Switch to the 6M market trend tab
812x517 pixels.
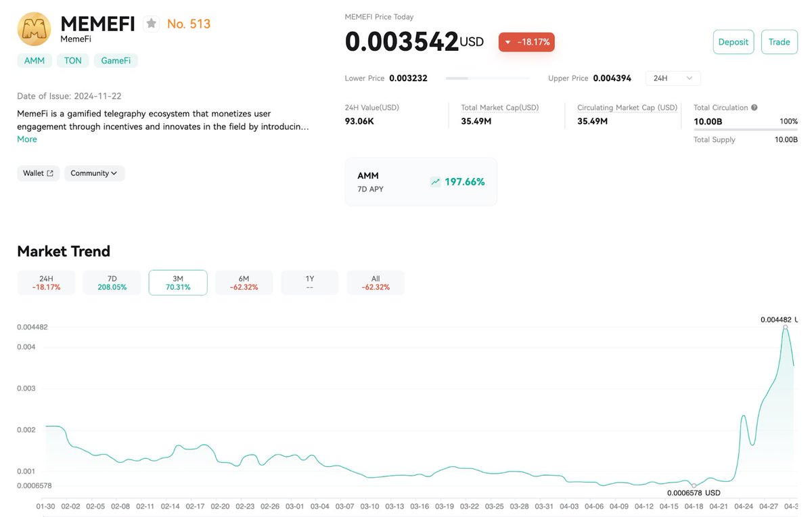pyautogui.click(x=244, y=282)
